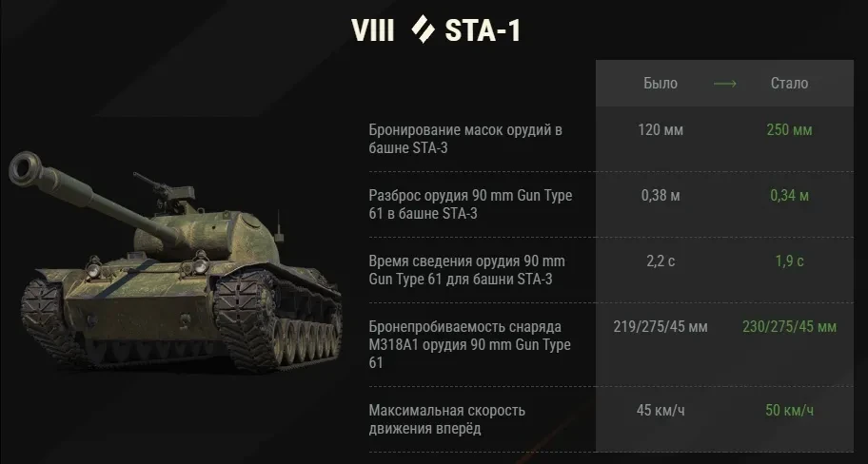Click the medium tank class icon

coord(423,30)
